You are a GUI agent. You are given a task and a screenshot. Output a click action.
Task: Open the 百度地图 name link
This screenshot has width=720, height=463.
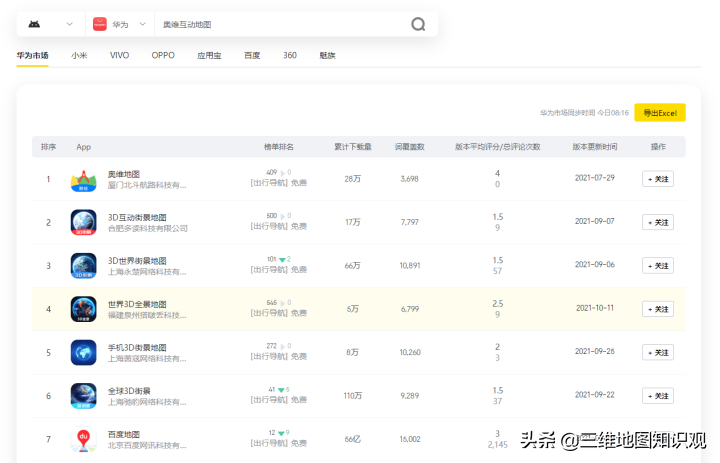(124, 434)
